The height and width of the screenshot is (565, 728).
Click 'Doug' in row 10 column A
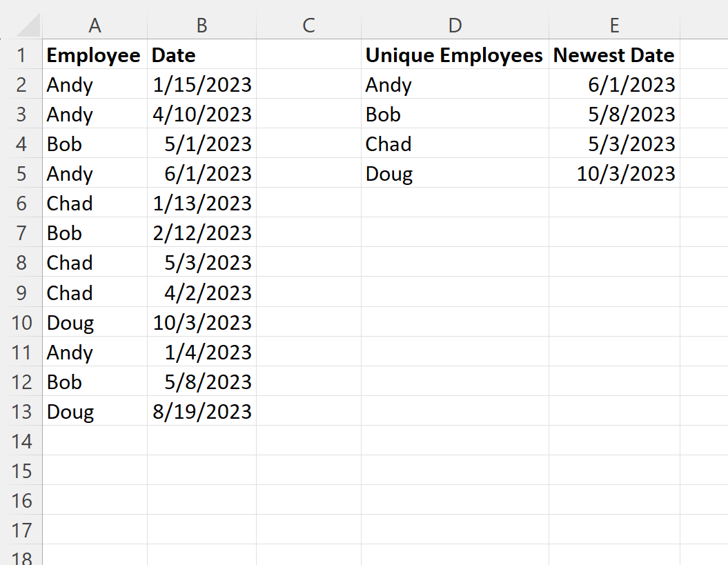[95, 322]
